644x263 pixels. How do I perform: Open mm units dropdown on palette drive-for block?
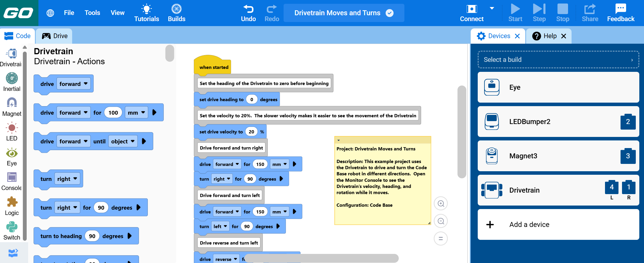[x=136, y=113]
